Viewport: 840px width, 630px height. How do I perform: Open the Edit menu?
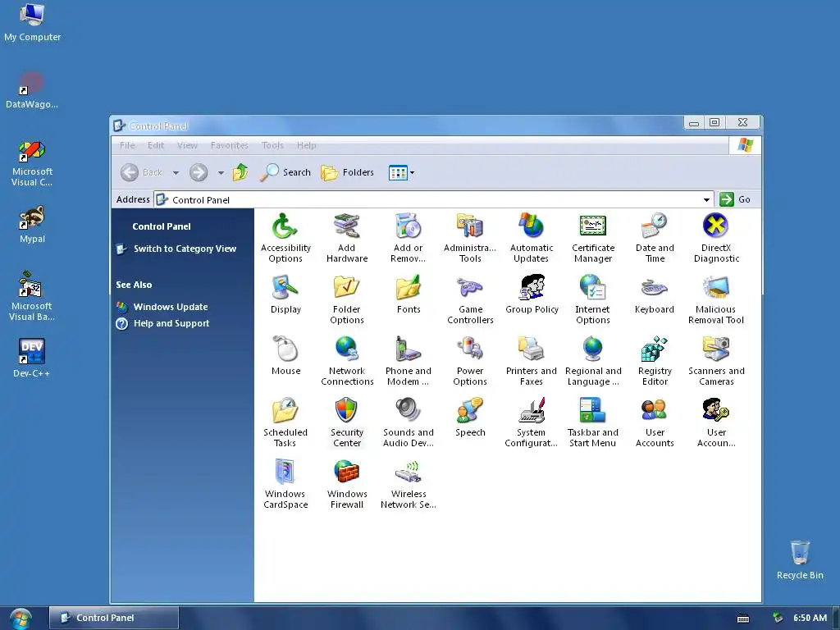pos(156,145)
